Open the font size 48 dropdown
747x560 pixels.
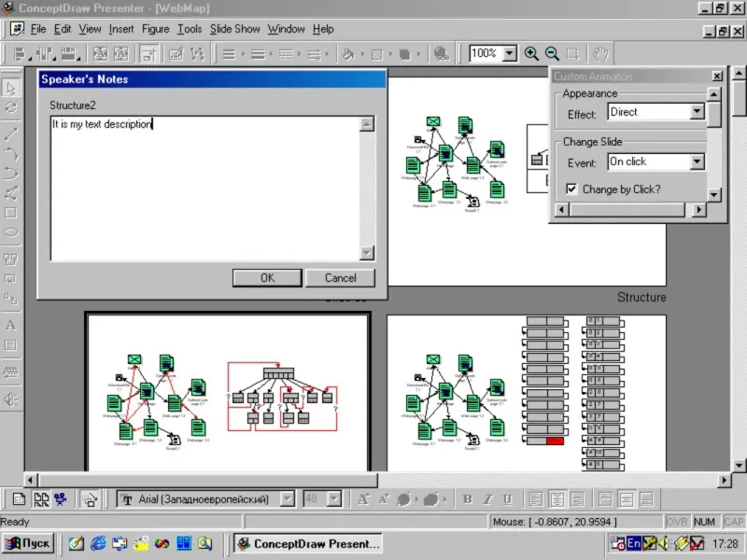[334, 499]
